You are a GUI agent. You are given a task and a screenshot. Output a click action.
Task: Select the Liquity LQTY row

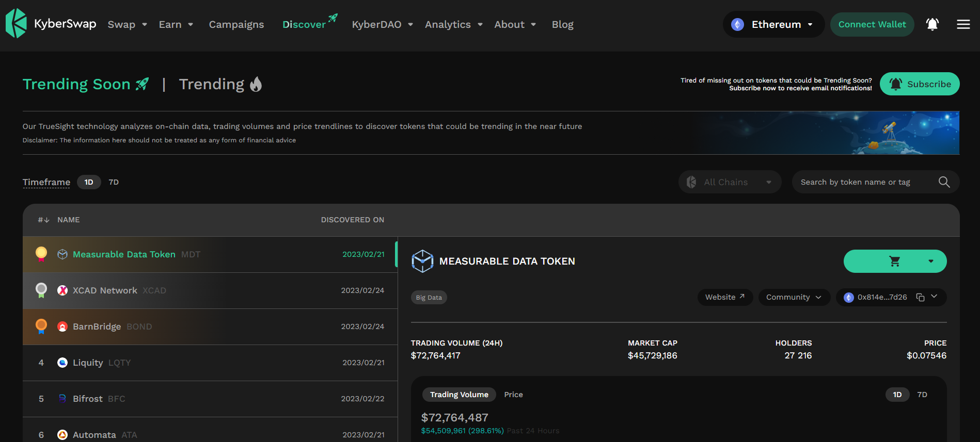(x=210, y=363)
